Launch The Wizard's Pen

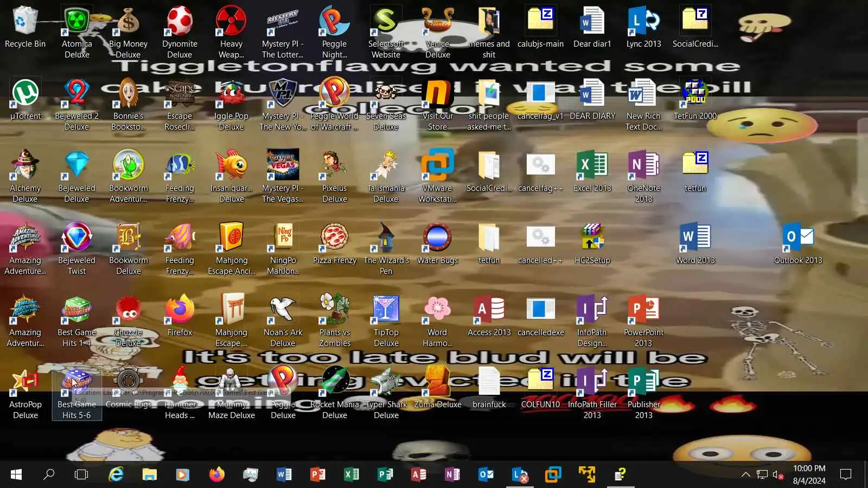click(386, 249)
